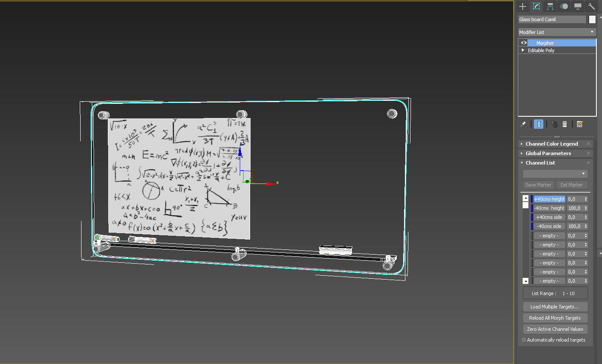Screen dimensions: 602x364
Task: Collapse the Channel List rollout
Action: pos(555,163)
